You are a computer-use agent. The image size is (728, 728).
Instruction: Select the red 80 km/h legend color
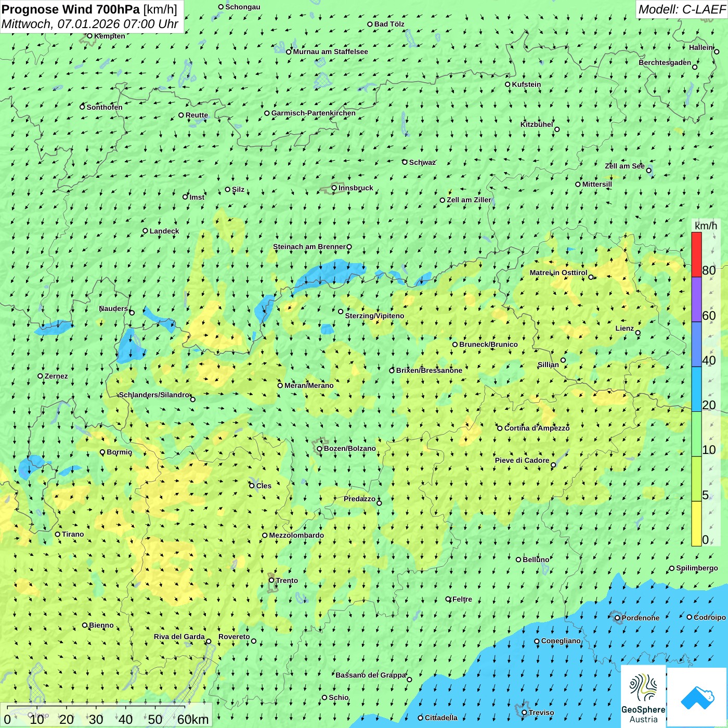(696, 254)
